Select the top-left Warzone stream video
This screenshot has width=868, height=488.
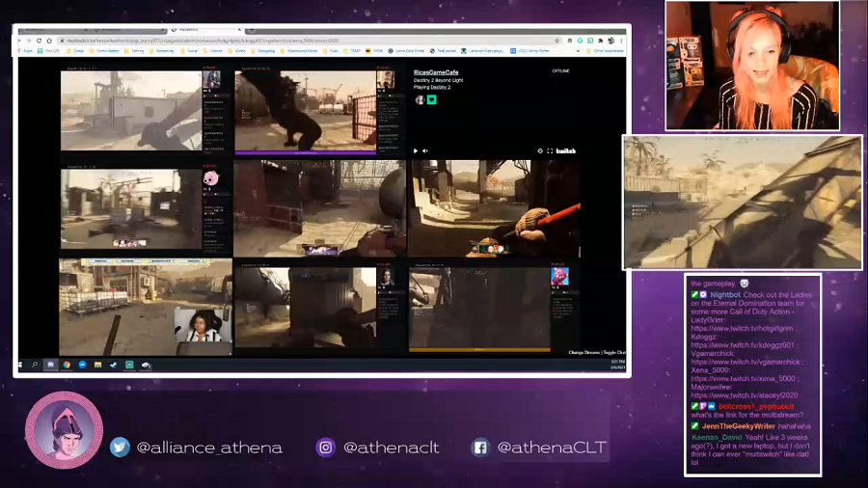pos(131,110)
